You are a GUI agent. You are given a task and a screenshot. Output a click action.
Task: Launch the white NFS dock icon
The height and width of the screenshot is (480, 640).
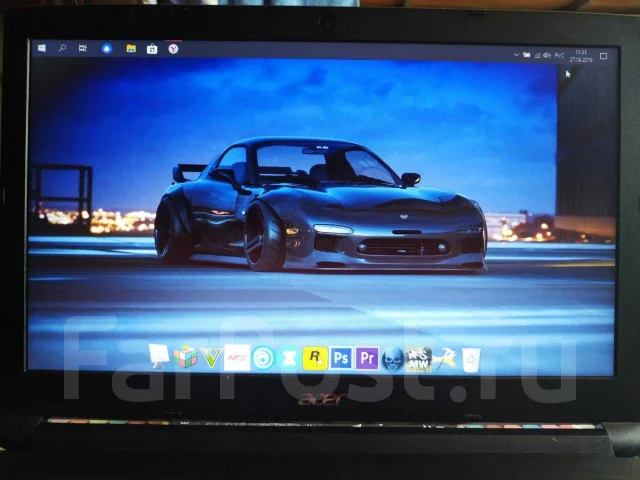pyautogui.click(x=237, y=358)
